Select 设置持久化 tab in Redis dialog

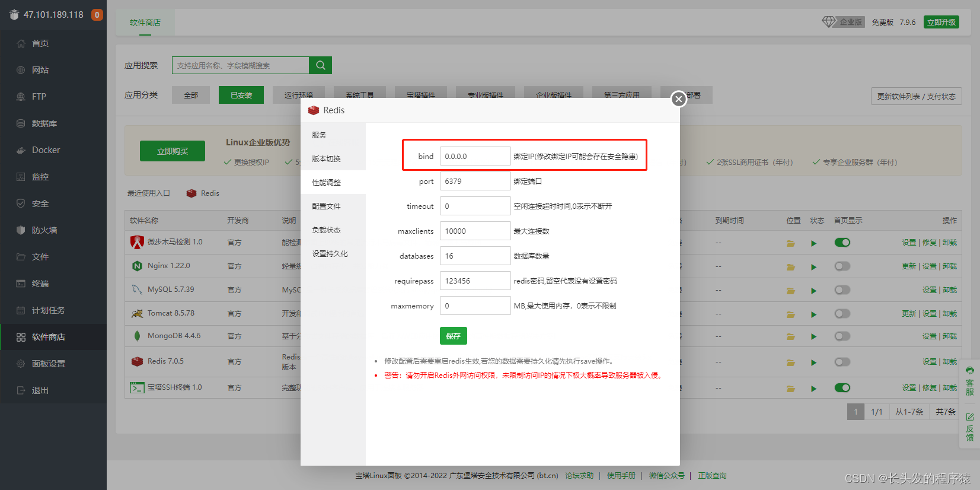tap(333, 253)
